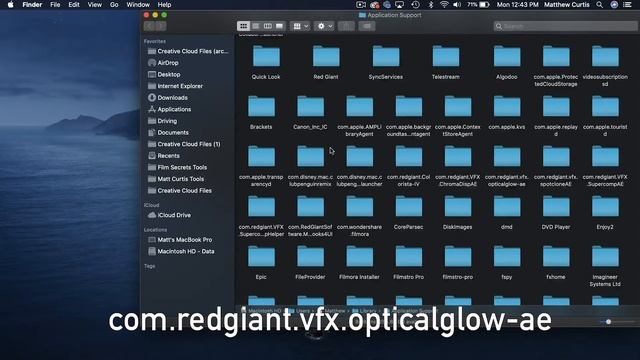Switch Finder to column view
This screenshot has width=640, height=360.
coord(267,26)
